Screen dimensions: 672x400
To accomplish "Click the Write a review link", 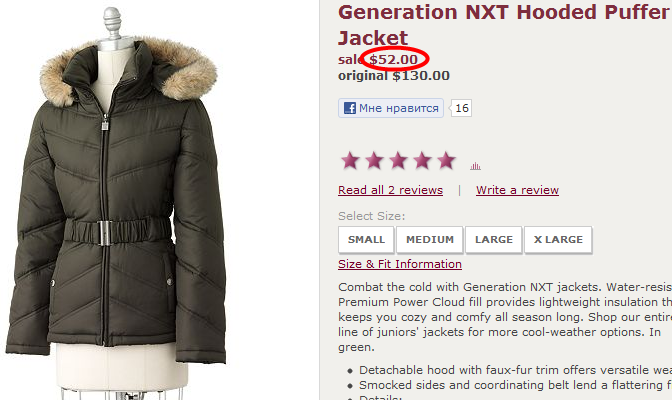I will pyautogui.click(x=517, y=190).
